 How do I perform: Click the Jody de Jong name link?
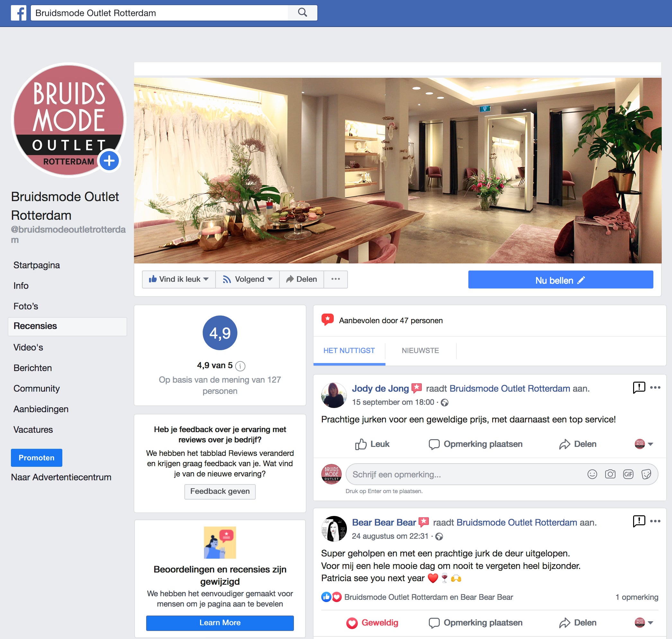point(380,388)
